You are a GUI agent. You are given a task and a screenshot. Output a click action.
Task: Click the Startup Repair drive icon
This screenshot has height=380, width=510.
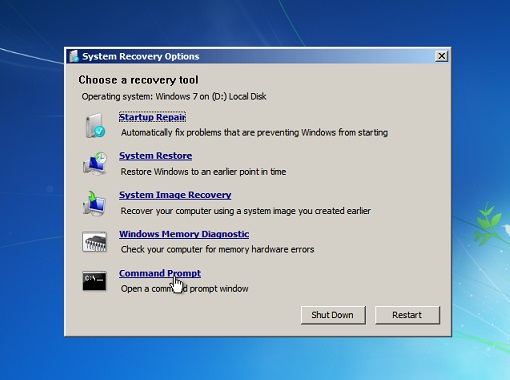(95, 126)
